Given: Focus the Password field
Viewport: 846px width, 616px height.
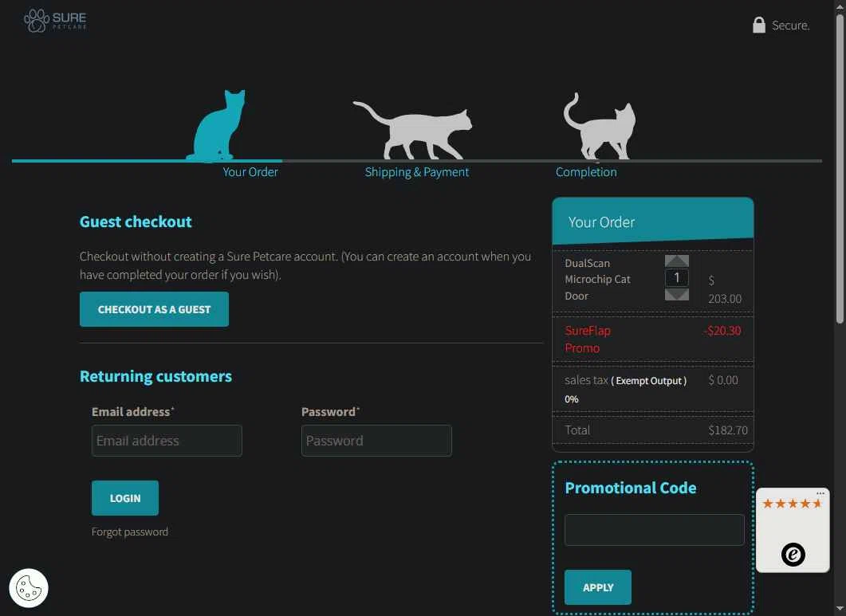Looking at the screenshot, I should pyautogui.click(x=376, y=441).
